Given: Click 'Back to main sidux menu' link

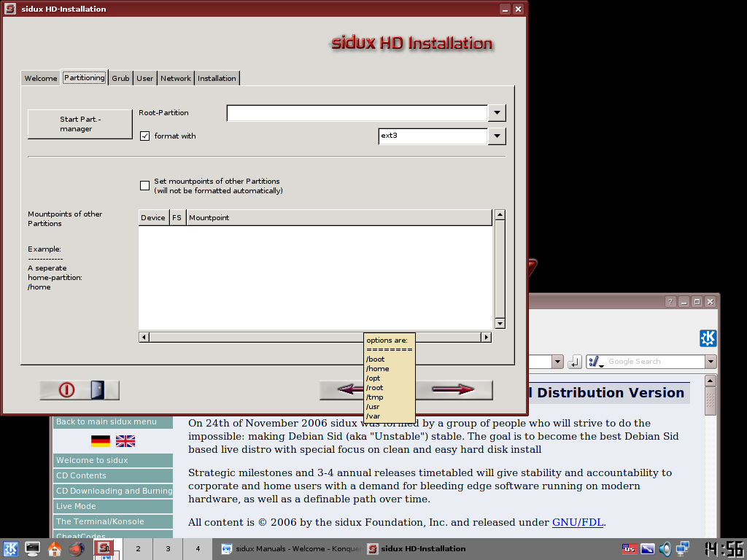Looking at the screenshot, I should (x=113, y=422).
